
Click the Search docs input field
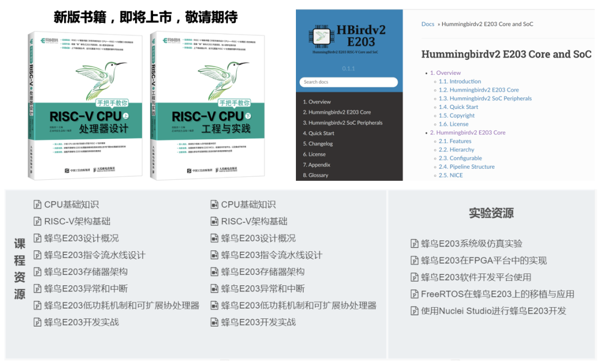click(x=348, y=82)
